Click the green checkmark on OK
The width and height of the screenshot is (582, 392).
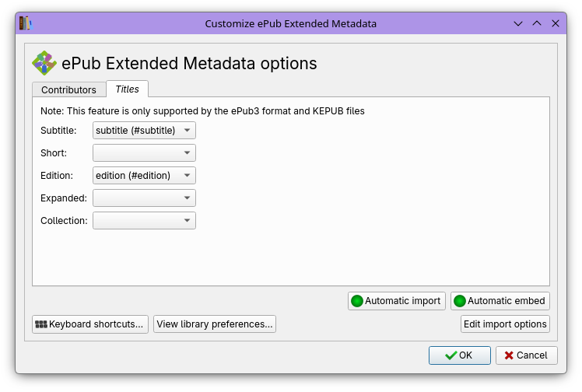tap(451, 355)
